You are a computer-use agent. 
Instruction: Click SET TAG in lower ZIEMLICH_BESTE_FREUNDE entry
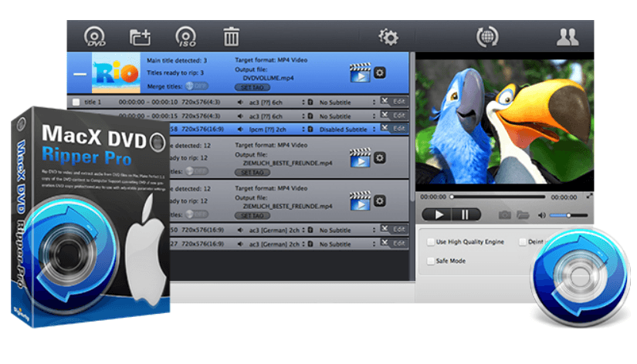(252, 215)
